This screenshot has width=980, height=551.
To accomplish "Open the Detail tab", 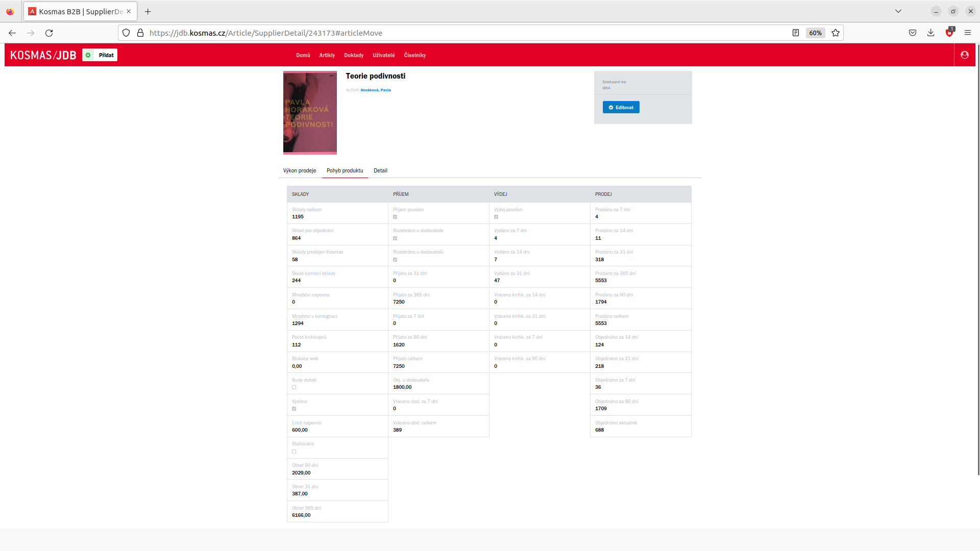I will pyautogui.click(x=380, y=170).
